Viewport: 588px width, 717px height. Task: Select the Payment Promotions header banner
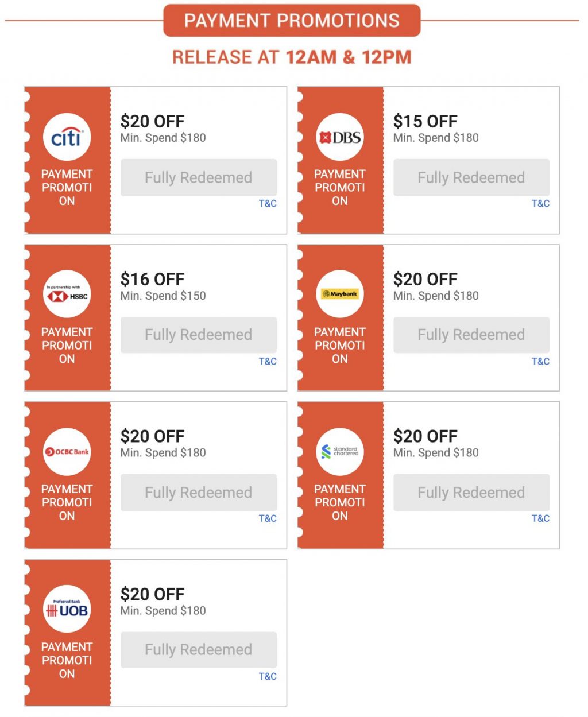(x=292, y=21)
